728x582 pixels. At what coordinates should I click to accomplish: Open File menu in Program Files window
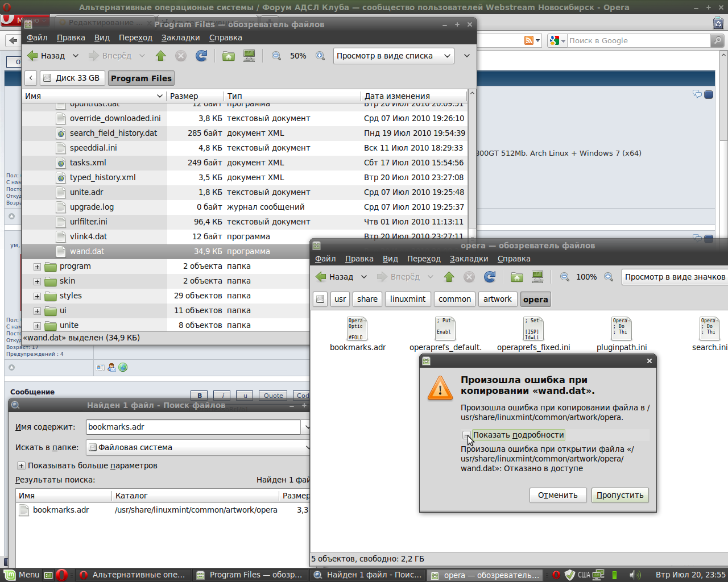click(37, 38)
